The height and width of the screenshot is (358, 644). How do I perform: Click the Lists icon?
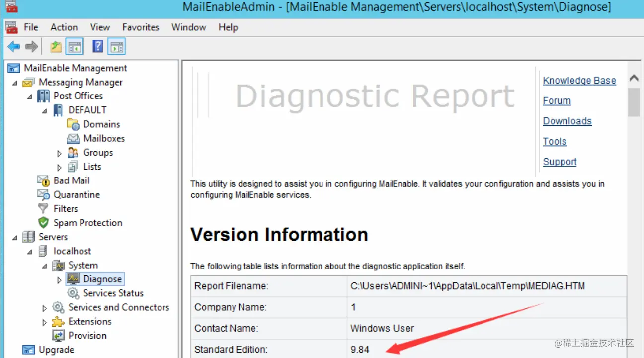tap(73, 167)
